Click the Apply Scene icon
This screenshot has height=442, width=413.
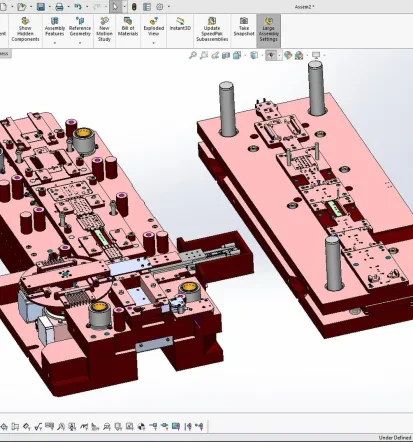click(299, 55)
